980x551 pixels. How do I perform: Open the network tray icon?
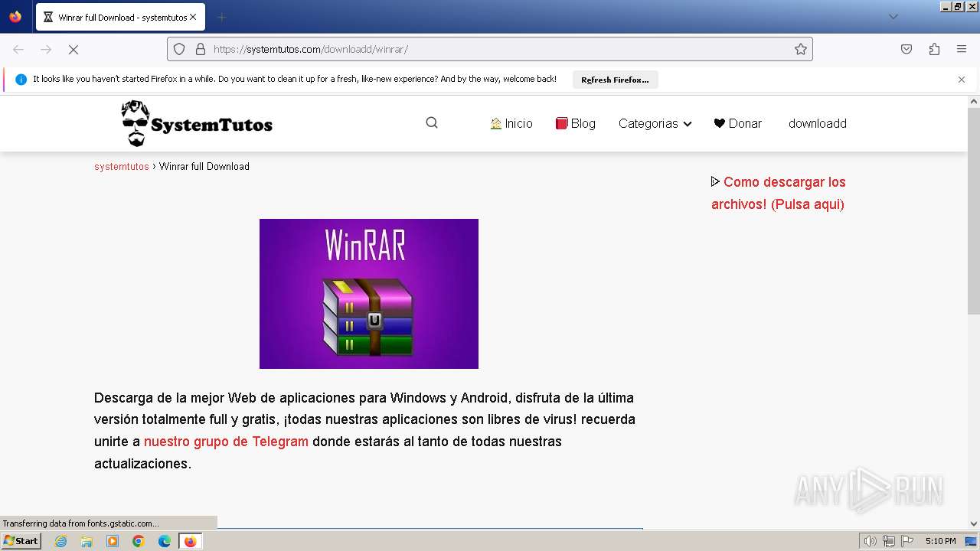888,541
